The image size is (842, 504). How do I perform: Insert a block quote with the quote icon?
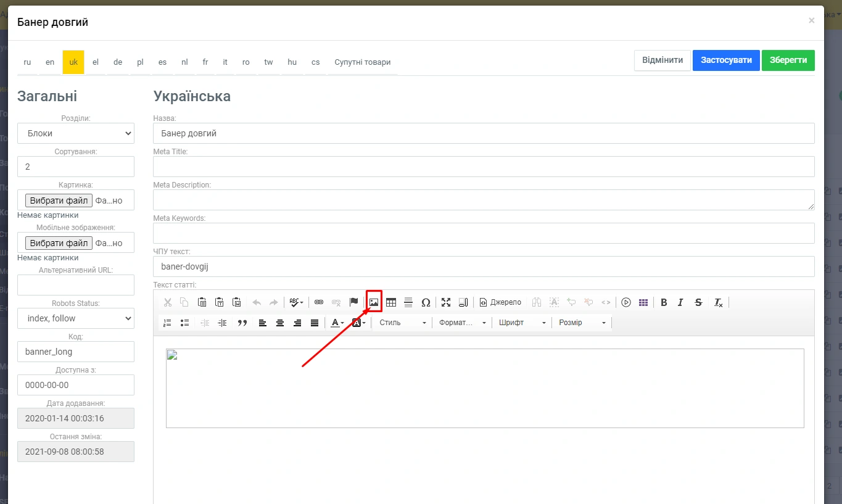pyautogui.click(x=242, y=323)
